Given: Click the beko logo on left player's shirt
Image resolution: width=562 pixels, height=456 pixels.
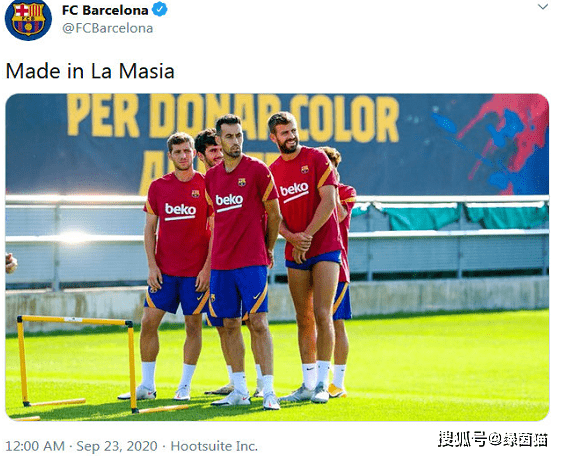Looking at the screenshot, I should pyautogui.click(x=180, y=212).
